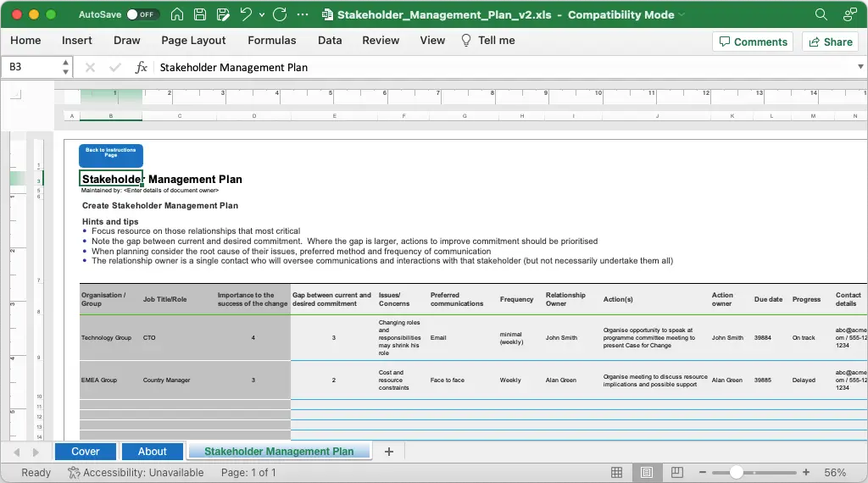Open the Page Layout tab
868x483 pixels.
(x=193, y=41)
